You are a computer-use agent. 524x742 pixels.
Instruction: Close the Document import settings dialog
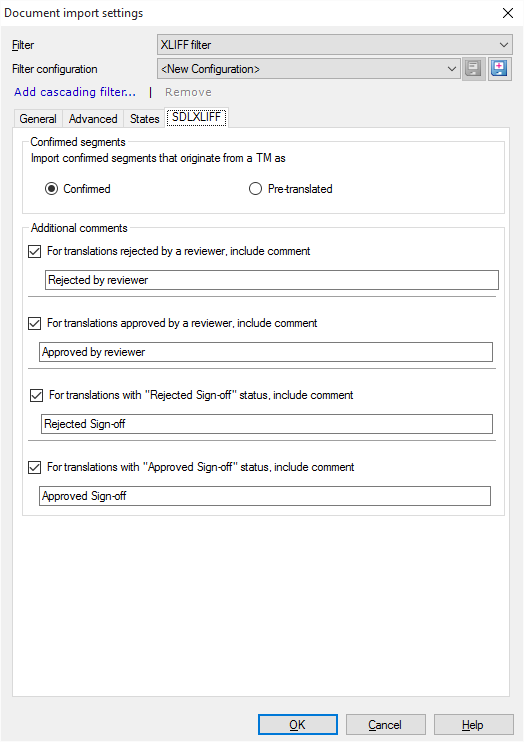[508, 13]
